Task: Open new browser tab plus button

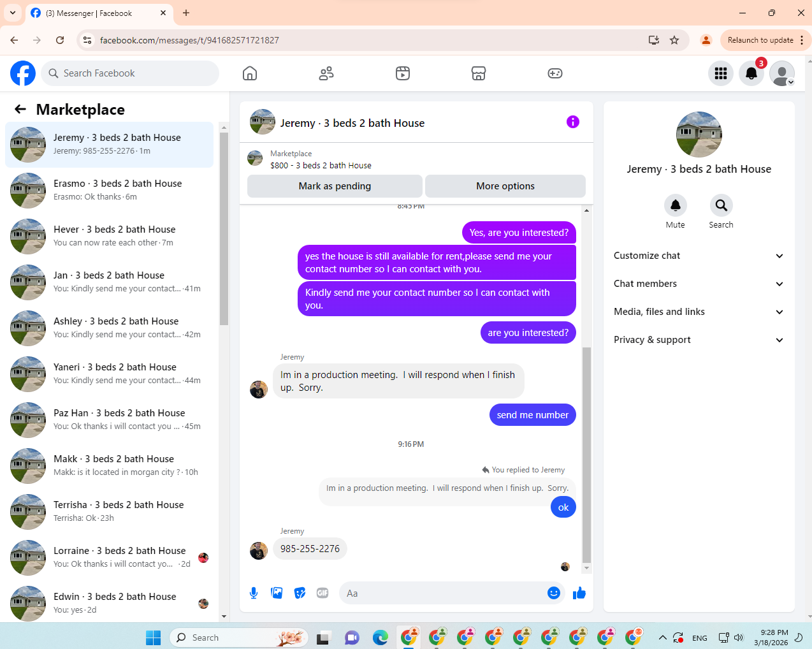Action: [x=186, y=13]
